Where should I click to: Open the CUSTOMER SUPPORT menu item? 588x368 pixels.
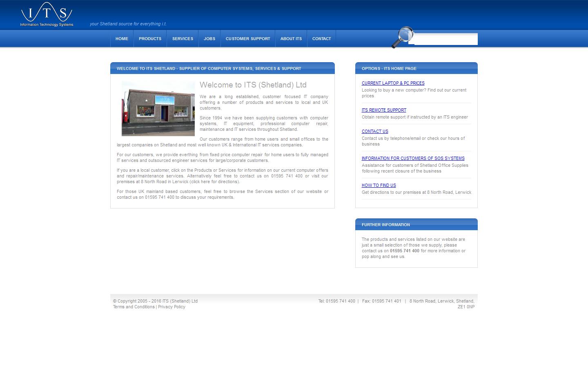(247, 38)
